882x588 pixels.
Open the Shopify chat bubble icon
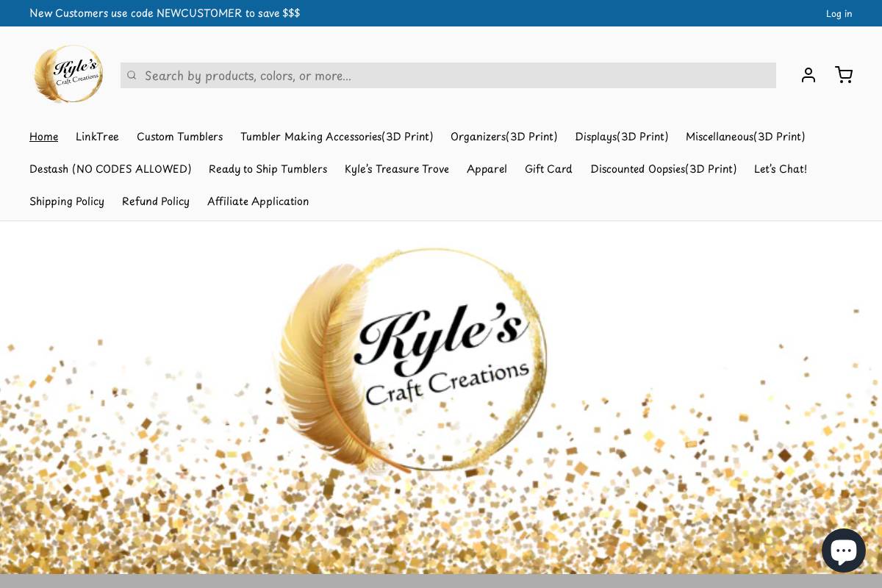tap(844, 550)
